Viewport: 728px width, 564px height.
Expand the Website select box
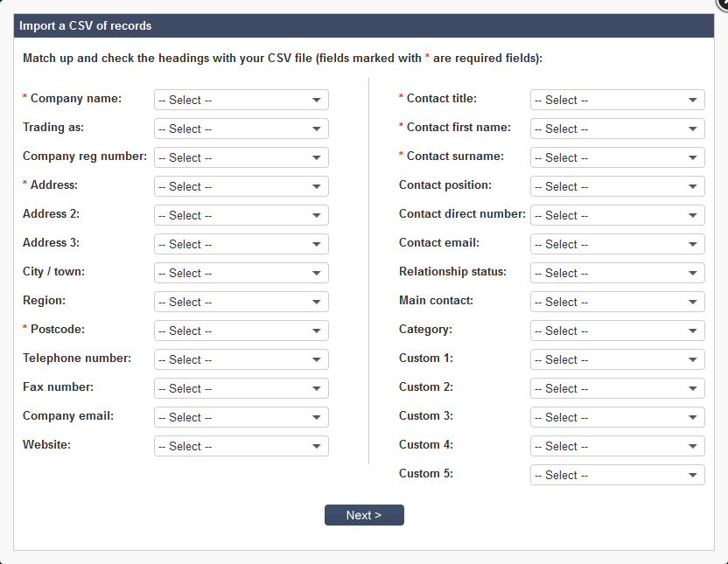click(x=241, y=446)
